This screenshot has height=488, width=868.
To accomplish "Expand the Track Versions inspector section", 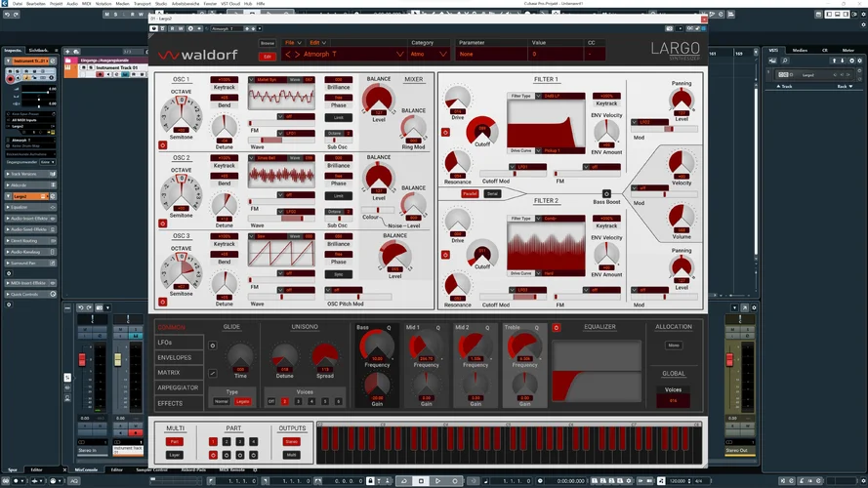I will pyautogui.click(x=29, y=174).
